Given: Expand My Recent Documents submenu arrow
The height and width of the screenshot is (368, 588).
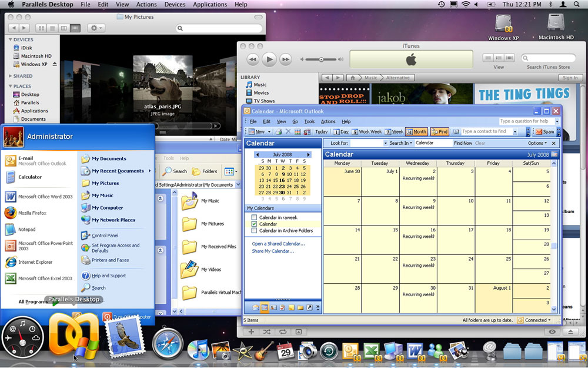Looking at the screenshot, I should click(149, 171).
